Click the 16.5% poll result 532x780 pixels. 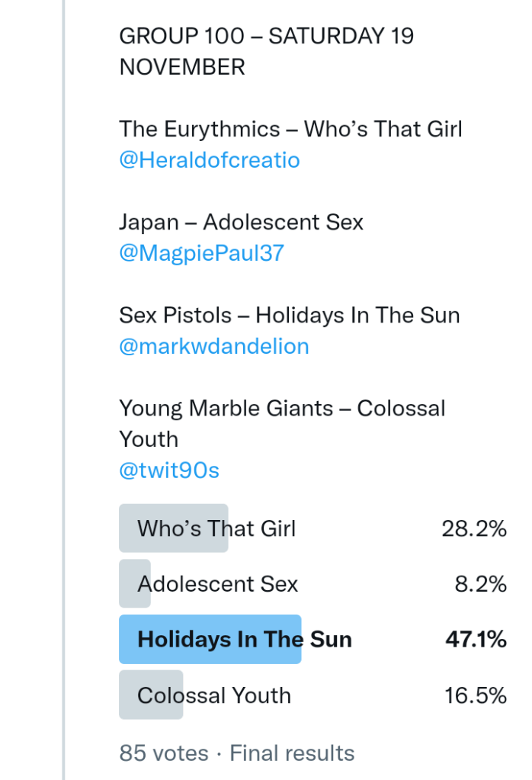[x=475, y=695]
